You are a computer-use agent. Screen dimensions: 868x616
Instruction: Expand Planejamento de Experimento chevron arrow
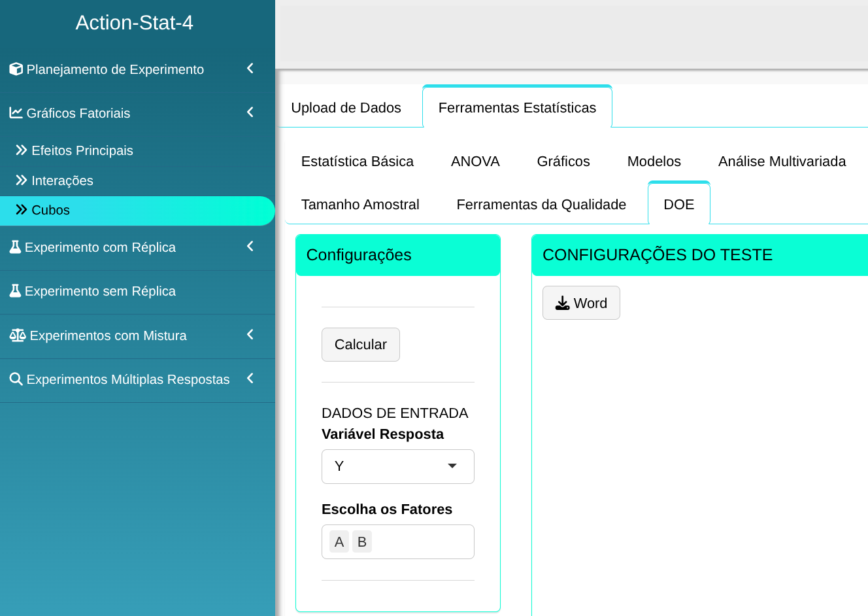[x=250, y=69]
